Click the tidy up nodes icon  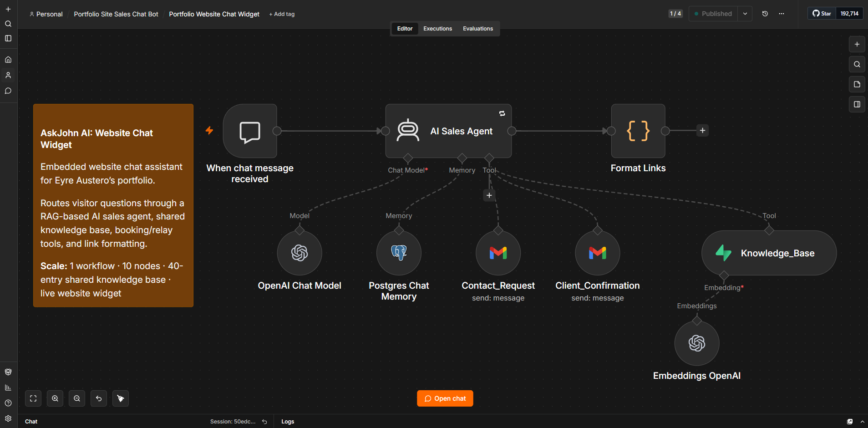click(121, 398)
